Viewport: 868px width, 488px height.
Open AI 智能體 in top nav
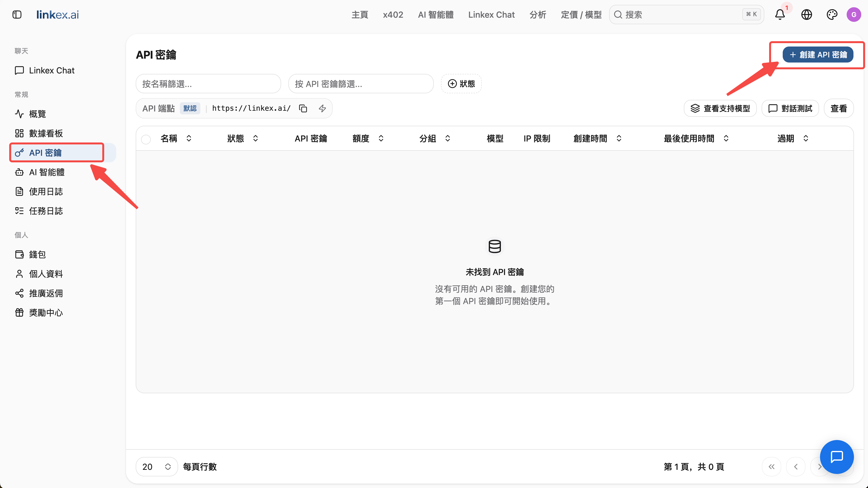[436, 15]
